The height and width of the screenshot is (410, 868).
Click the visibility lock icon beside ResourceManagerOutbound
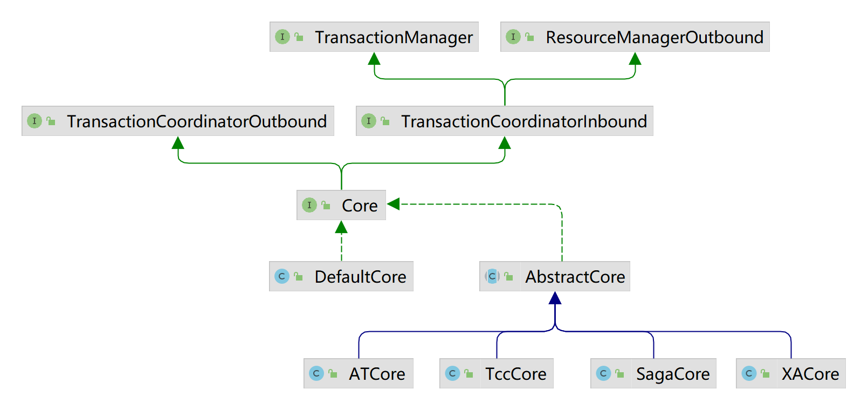(530, 37)
